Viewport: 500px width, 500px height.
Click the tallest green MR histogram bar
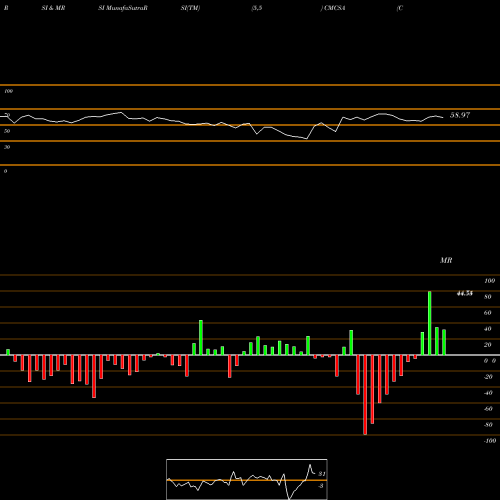click(430, 323)
